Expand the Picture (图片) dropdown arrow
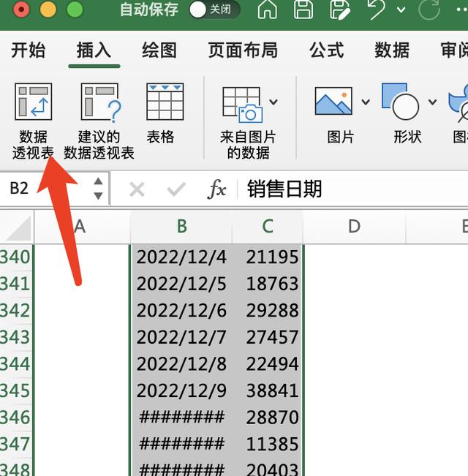 tap(365, 102)
